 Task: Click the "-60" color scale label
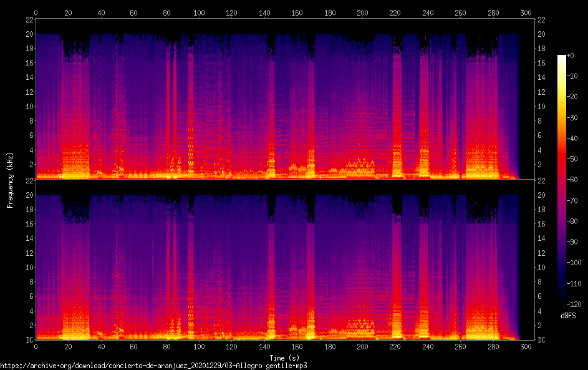[572, 179]
